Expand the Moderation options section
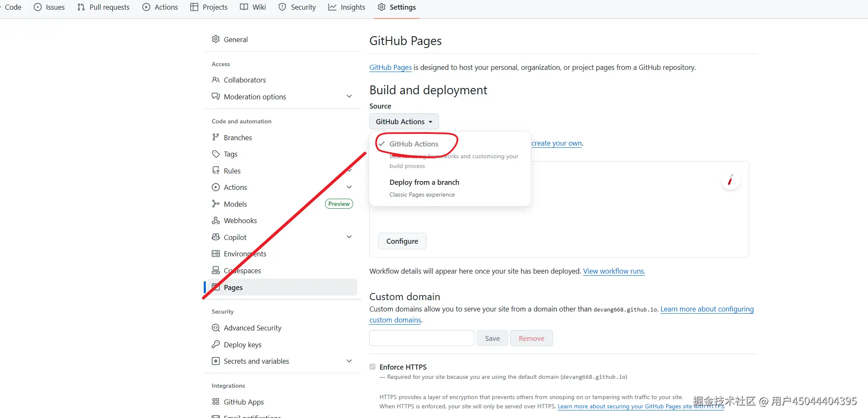Image resolution: width=868 pixels, height=418 pixels. (349, 96)
